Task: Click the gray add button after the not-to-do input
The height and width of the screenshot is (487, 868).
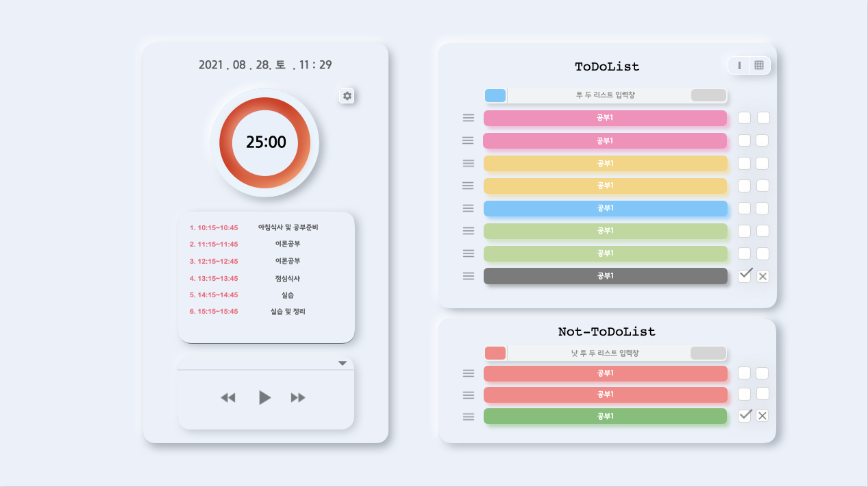Action: pos(708,353)
